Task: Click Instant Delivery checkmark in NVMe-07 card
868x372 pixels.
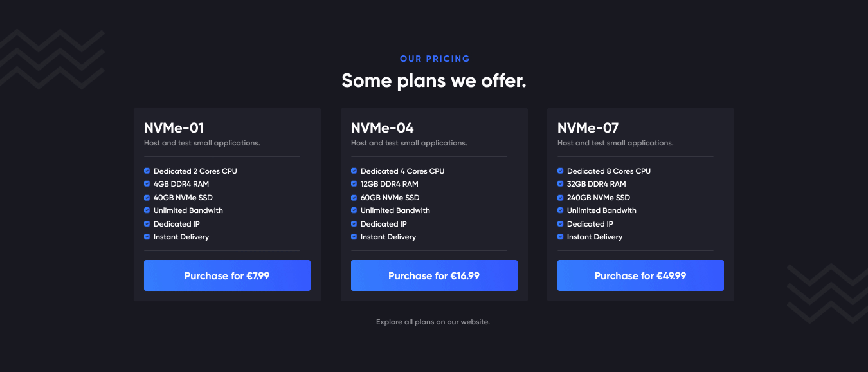Action: 561,237
